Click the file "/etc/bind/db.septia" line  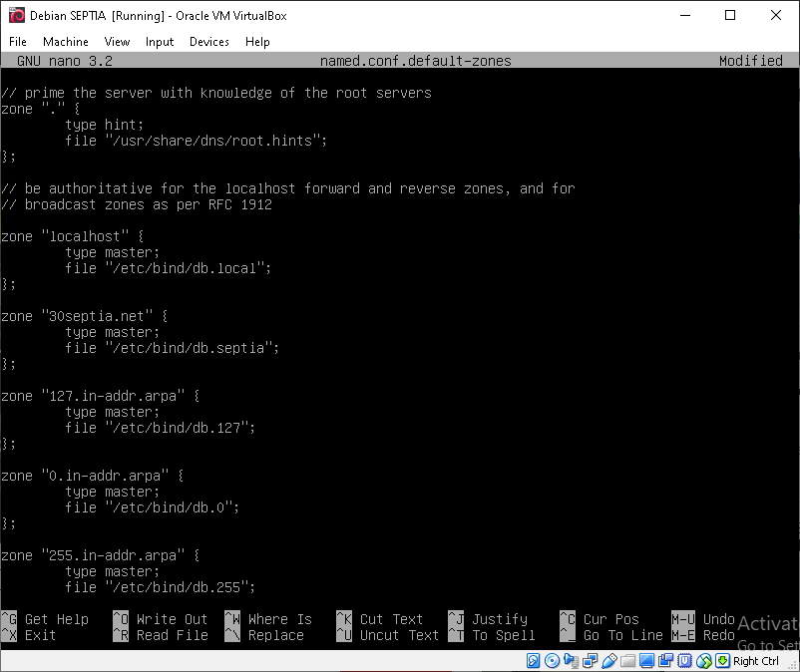point(172,348)
